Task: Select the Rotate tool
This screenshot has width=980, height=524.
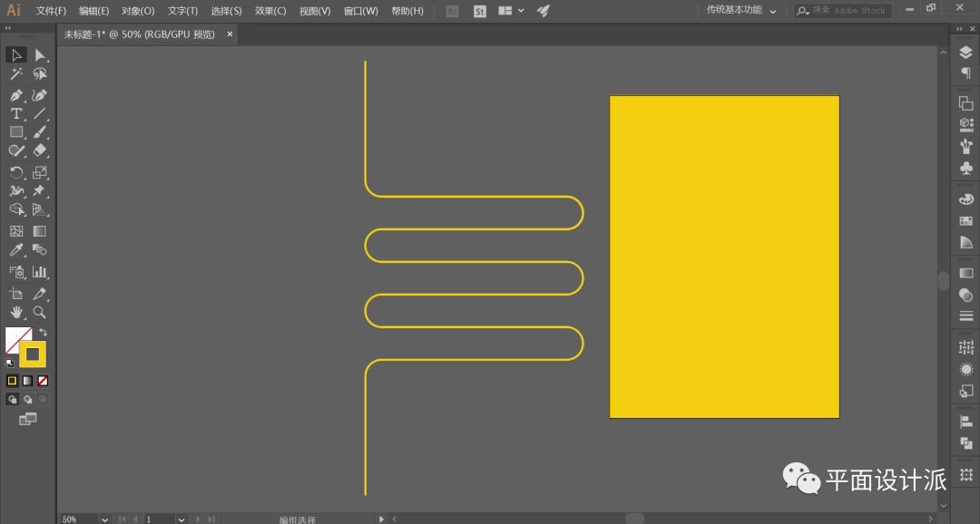Action: pyautogui.click(x=16, y=172)
